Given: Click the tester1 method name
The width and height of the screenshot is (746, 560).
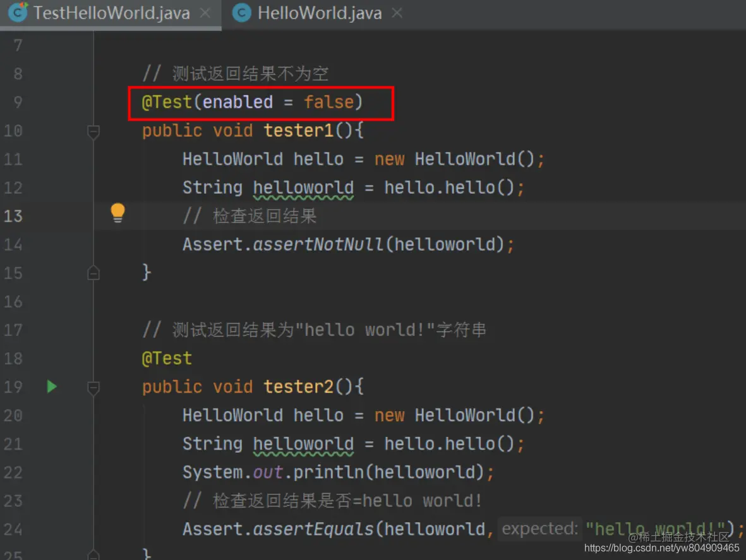Looking at the screenshot, I should [299, 130].
